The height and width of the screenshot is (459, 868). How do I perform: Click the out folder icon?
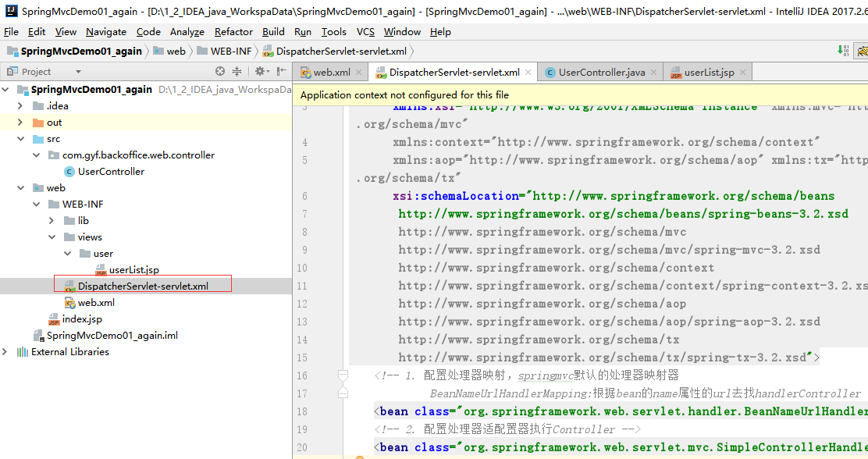38,123
